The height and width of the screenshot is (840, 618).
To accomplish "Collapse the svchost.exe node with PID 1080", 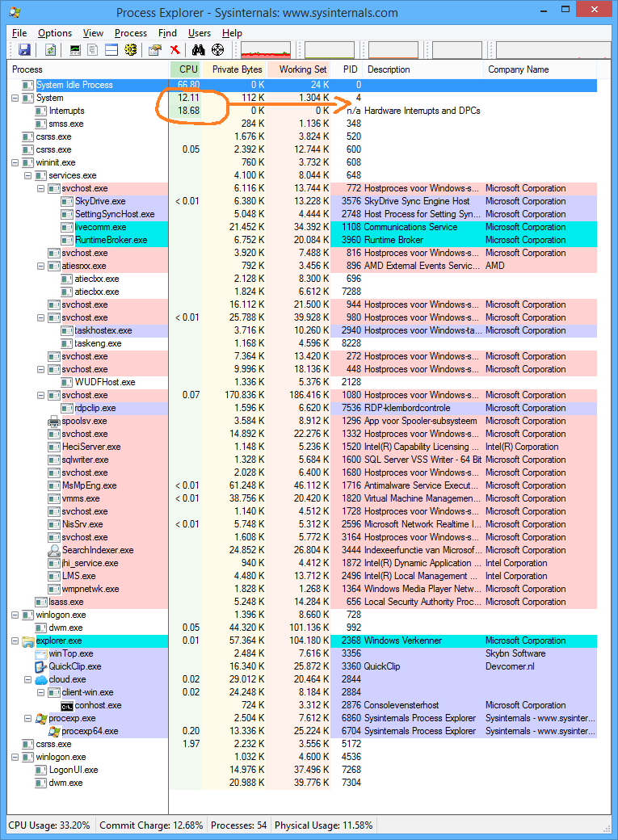I will [x=40, y=395].
